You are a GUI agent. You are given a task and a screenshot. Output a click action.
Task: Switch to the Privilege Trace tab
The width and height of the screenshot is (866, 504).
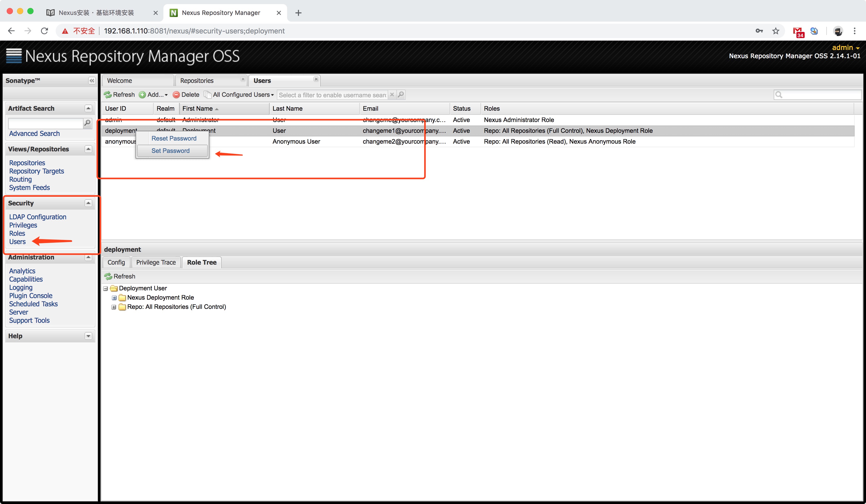click(x=156, y=262)
